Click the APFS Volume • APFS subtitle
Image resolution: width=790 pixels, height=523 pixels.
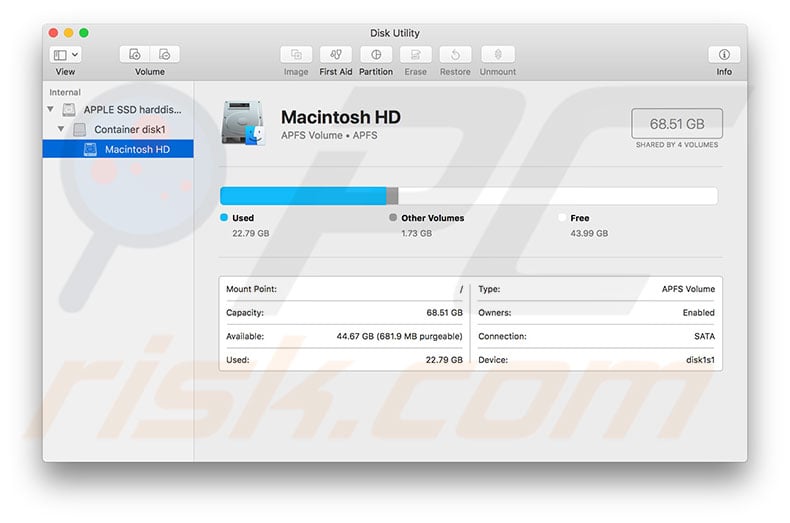pos(329,136)
